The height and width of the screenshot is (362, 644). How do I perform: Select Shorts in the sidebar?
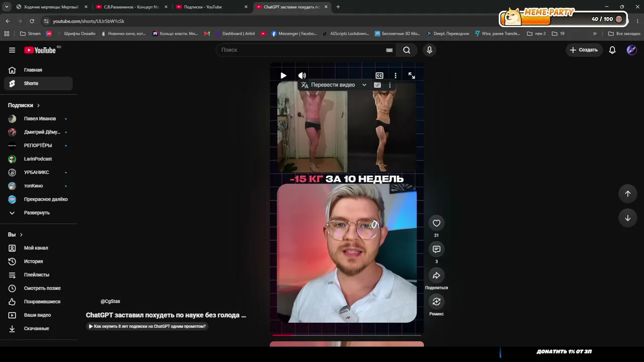(x=38, y=83)
